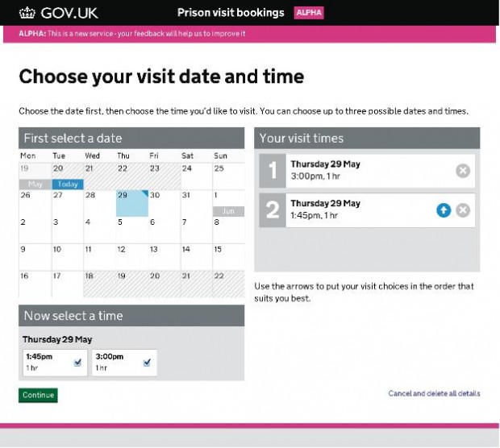The image size is (500, 448).
Task: Remove visit choice 2 at 1:45pm
Action: (x=463, y=210)
